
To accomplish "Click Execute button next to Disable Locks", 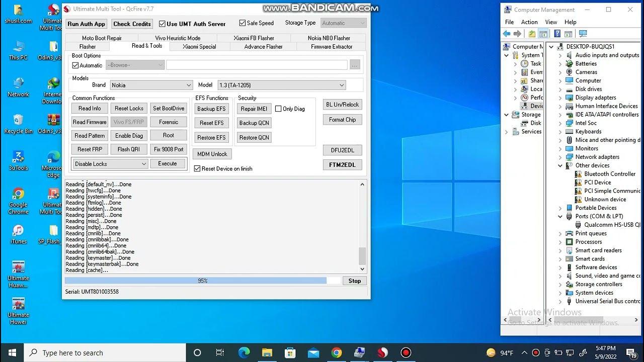I will (x=168, y=164).
